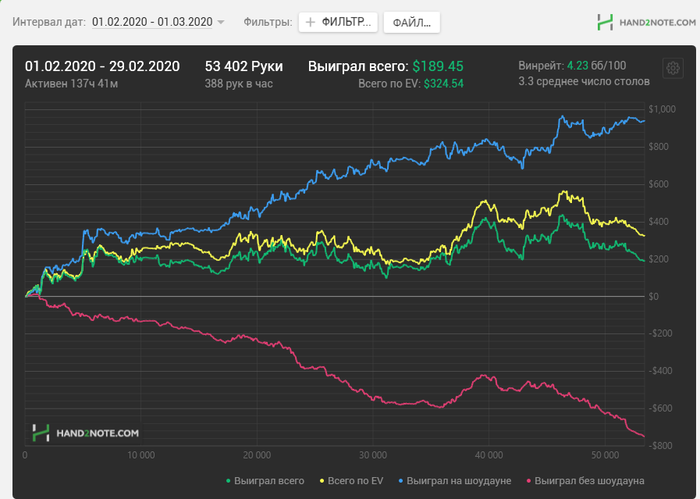
Task: Click the -$800 y-axis label
Action: pos(660,445)
